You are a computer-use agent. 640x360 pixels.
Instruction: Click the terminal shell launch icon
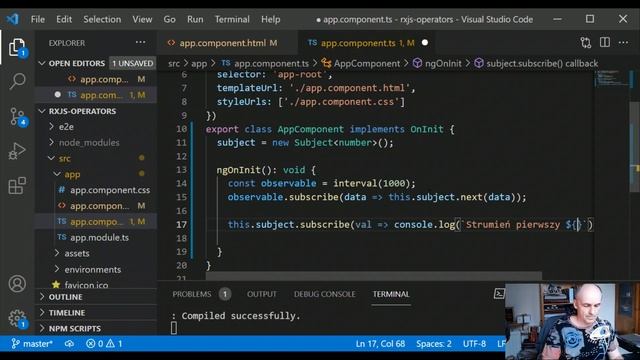point(499,293)
